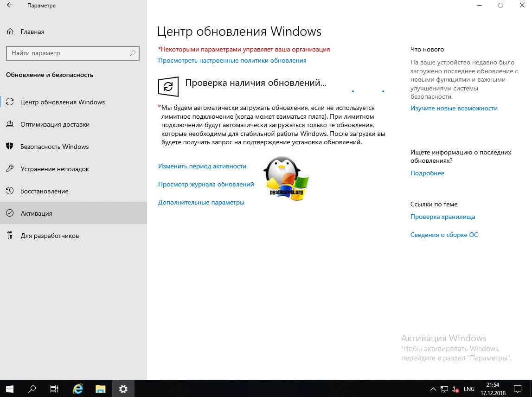This screenshot has height=397, width=532.
Task: Show hidden system tray icons
Action: click(x=433, y=389)
